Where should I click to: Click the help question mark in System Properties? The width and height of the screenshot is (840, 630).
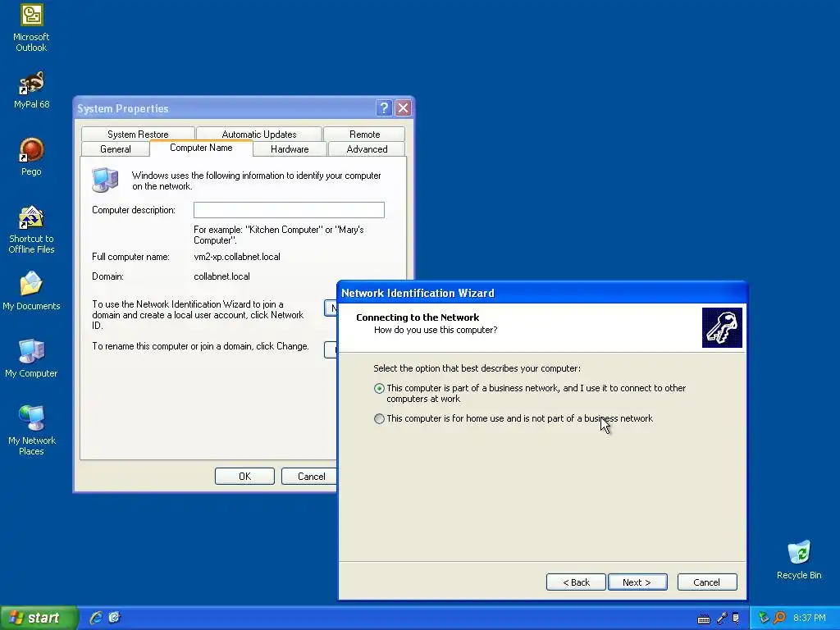384,108
